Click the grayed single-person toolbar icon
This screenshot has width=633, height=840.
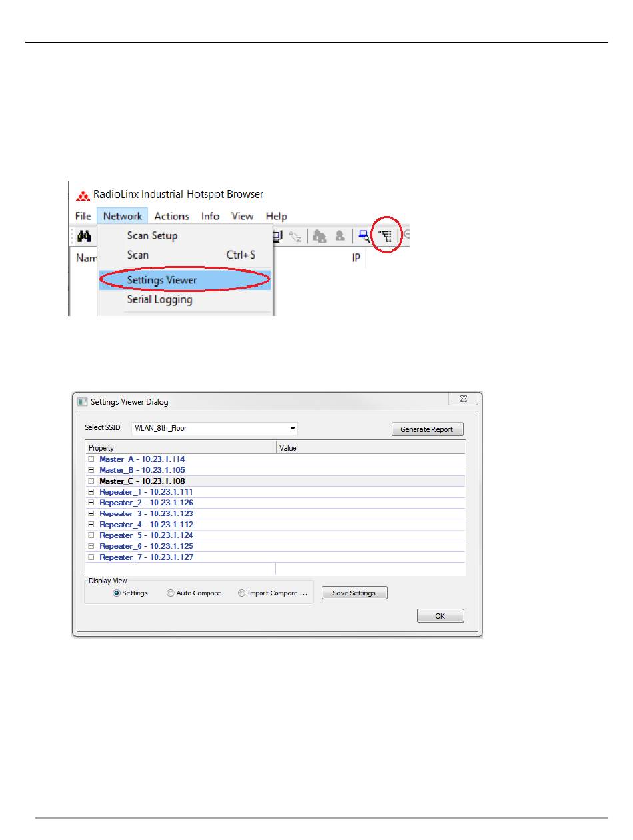click(340, 235)
